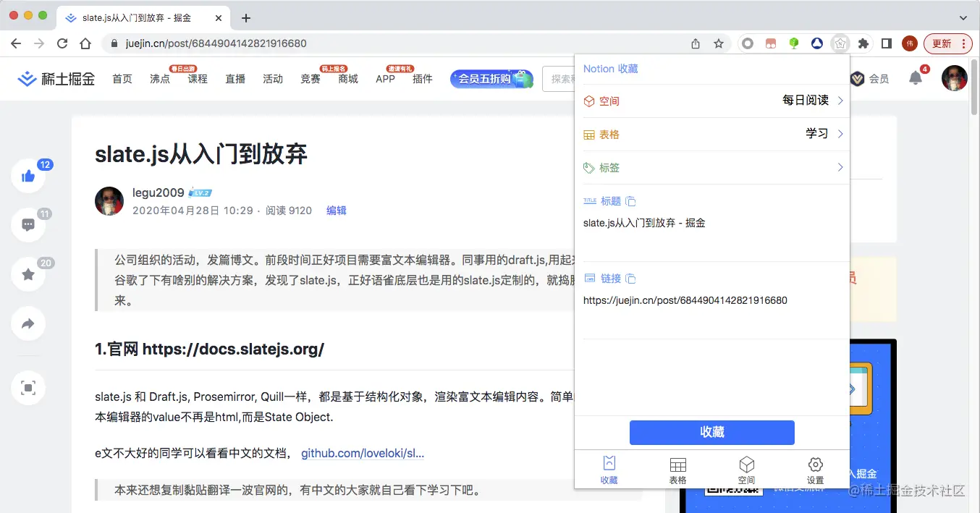980x513 pixels.
Task: Click the star collect icon in the sidebar
Action: click(28, 274)
